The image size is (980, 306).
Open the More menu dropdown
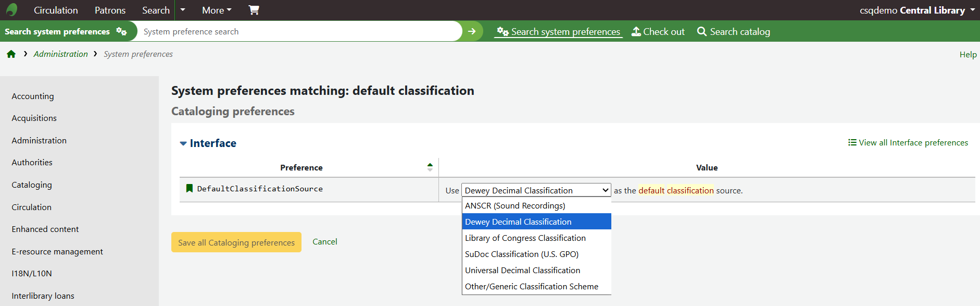tap(217, 10)
